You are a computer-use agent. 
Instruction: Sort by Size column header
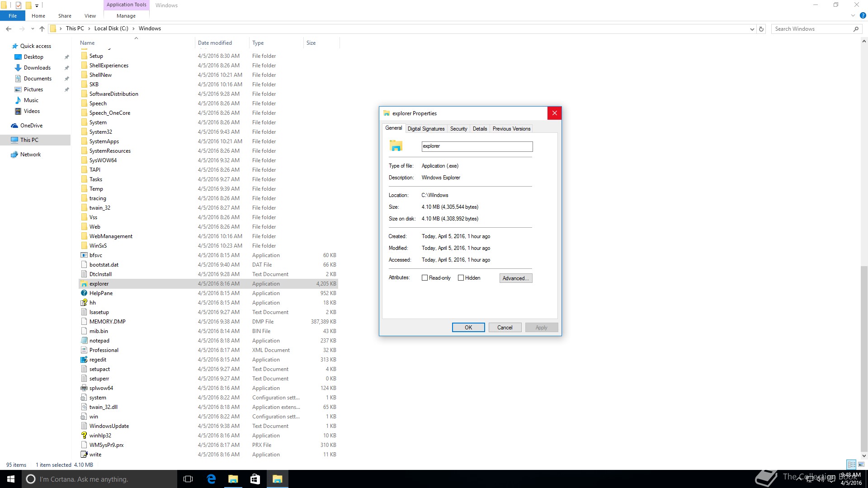tap(321, 43)
